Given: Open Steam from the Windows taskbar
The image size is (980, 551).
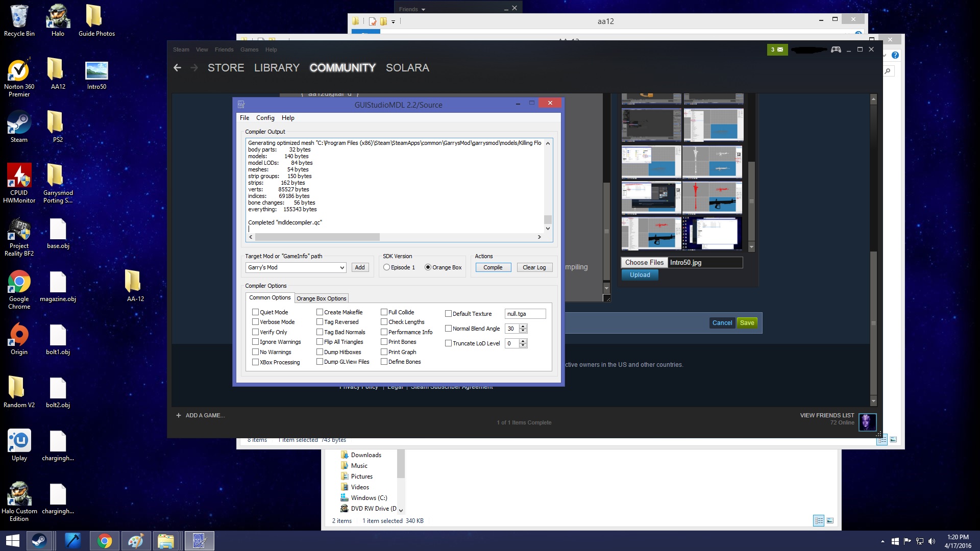Looking at the screenshot, I should [39, 541].
